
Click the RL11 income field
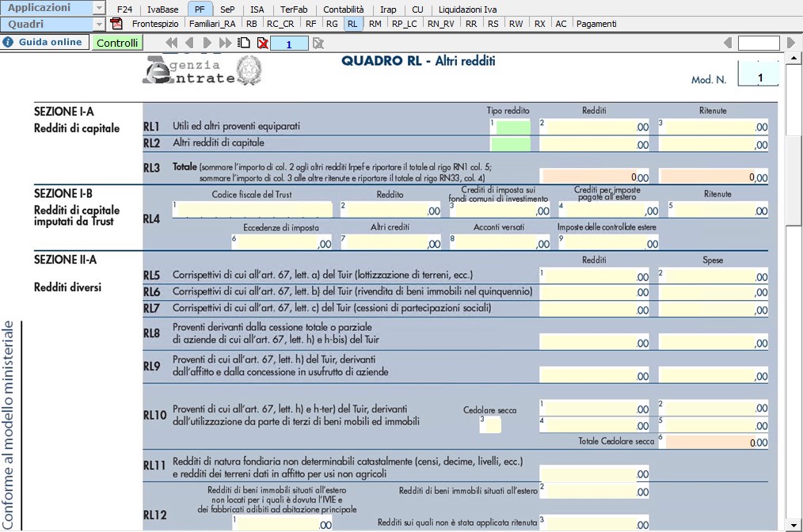coord(594,473)
